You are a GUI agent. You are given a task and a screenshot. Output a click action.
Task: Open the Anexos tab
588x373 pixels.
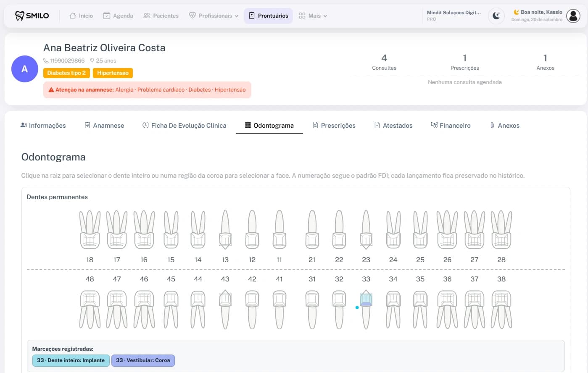504,125
